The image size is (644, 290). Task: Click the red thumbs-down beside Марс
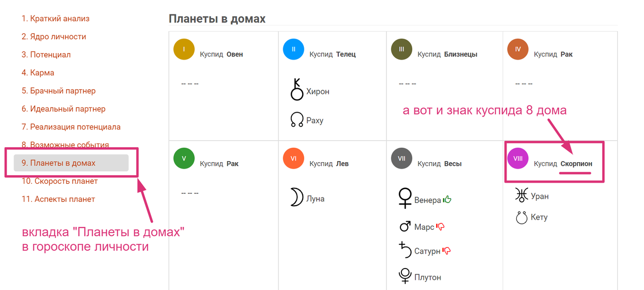pos(441,227)
